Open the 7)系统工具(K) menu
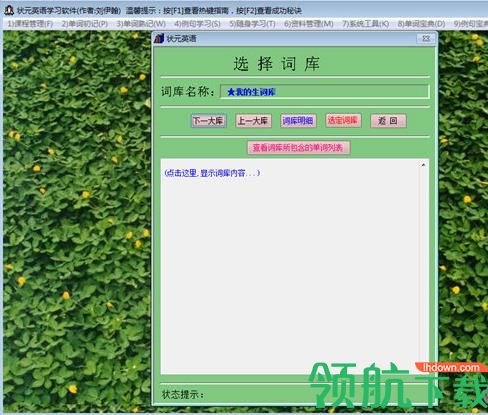 (x=366, y=24)
